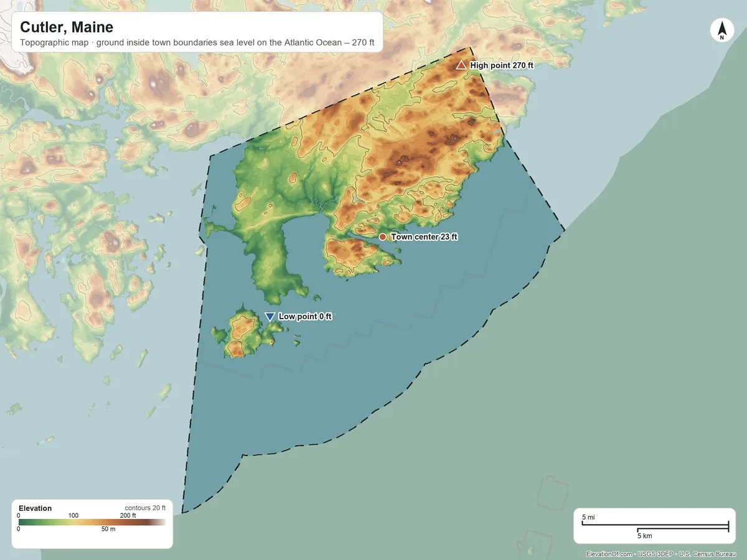Image resolution: width=747 pixels, height=560 pixels.
Task: Click the '200 ft' legend tick label
Action: coord(128,516)
